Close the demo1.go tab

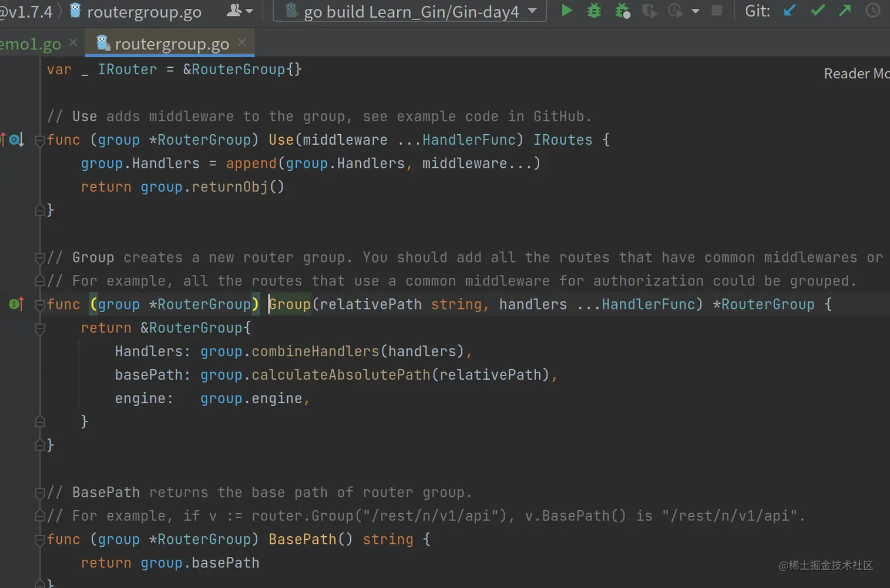[73, 42]
